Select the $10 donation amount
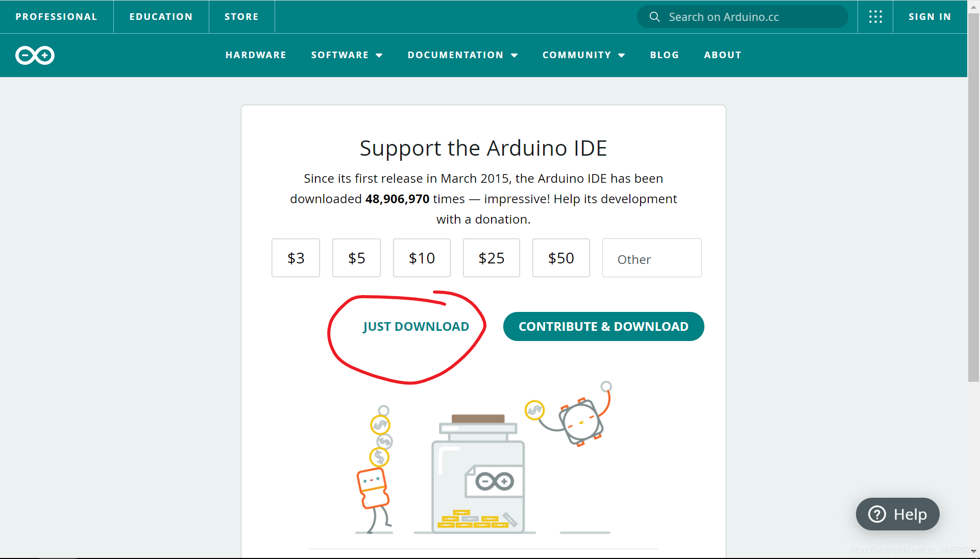 (x=422, y=258)
